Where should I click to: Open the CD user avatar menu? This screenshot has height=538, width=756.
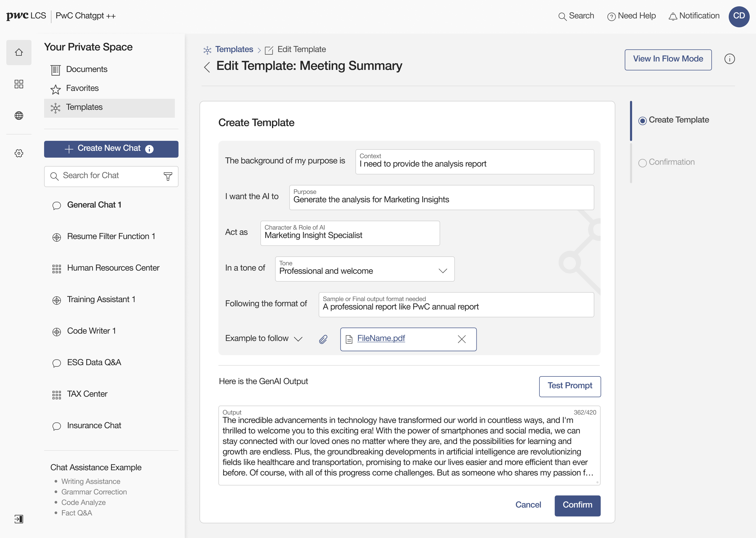point(739,16)
